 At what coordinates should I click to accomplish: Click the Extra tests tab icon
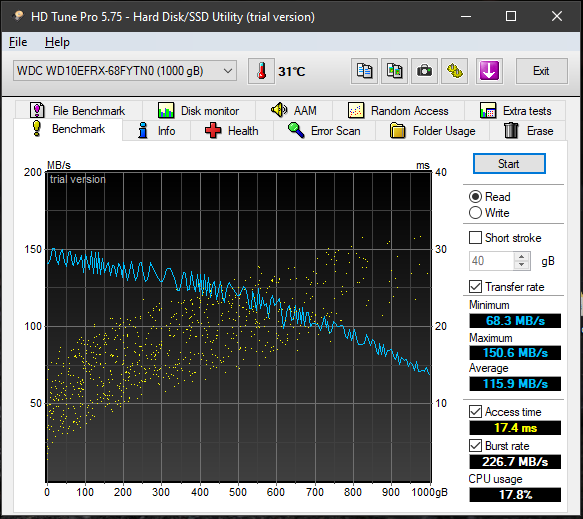click(x=488, y=110)
